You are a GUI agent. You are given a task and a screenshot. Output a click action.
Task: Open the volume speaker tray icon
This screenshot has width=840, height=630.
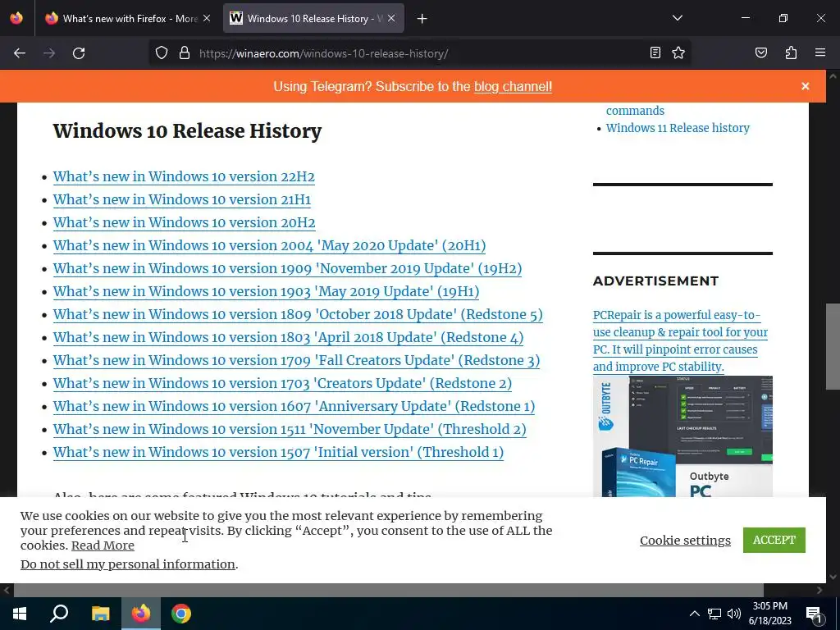734,614
